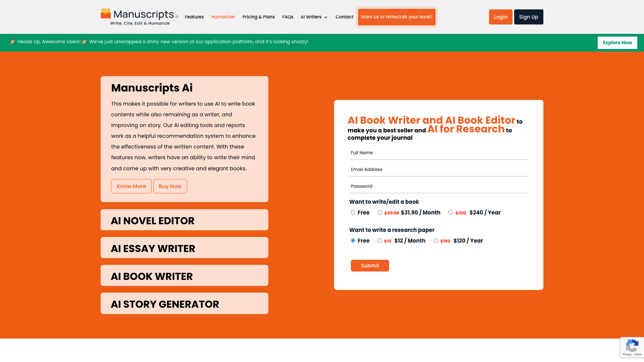
Task: Select the $31.90 / Month book plan
Action: click(380, 212)
